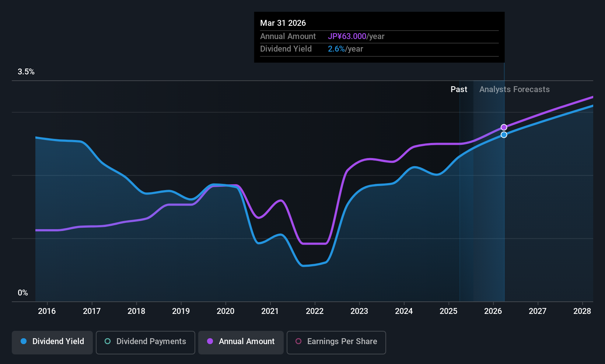Screen dimensions: 605x364
Task: Click the 2027 x-axis label
Action: [538, 311]
